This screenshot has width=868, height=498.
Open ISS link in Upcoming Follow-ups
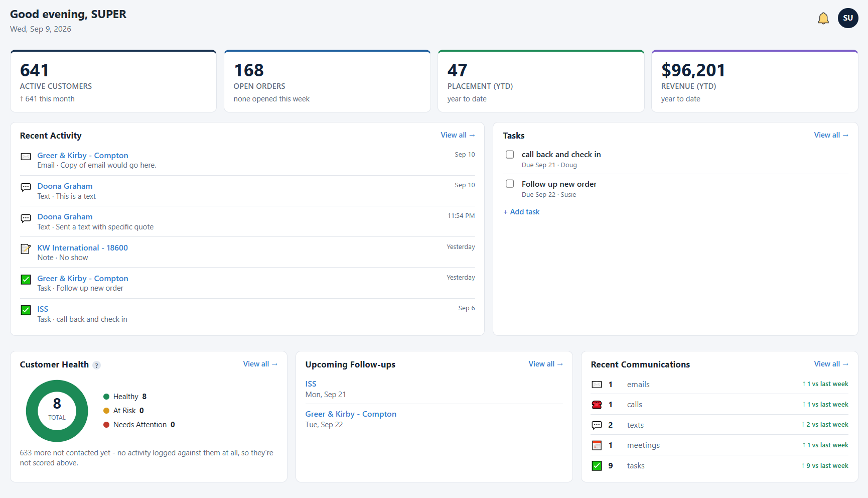coord(311,384)
